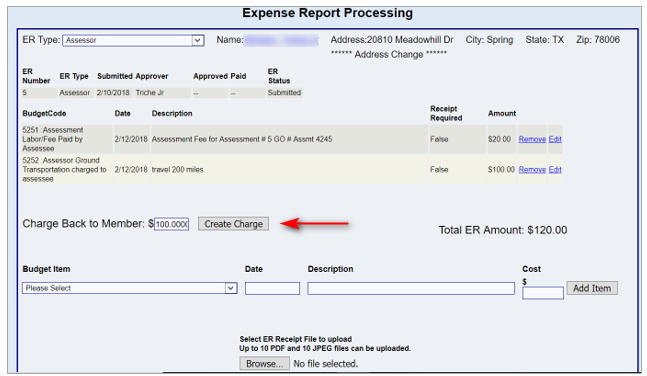Screen dimensions: 647x376
Task: Click the 'Zip: 78006' text
Action: click(x=598, y=40)
